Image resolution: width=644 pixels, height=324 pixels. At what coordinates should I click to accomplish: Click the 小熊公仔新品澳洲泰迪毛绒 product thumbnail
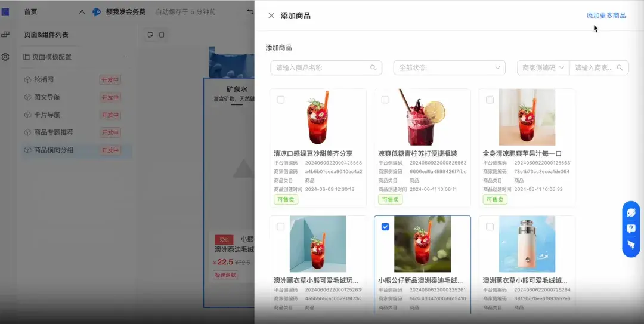[x=422, y=244]
